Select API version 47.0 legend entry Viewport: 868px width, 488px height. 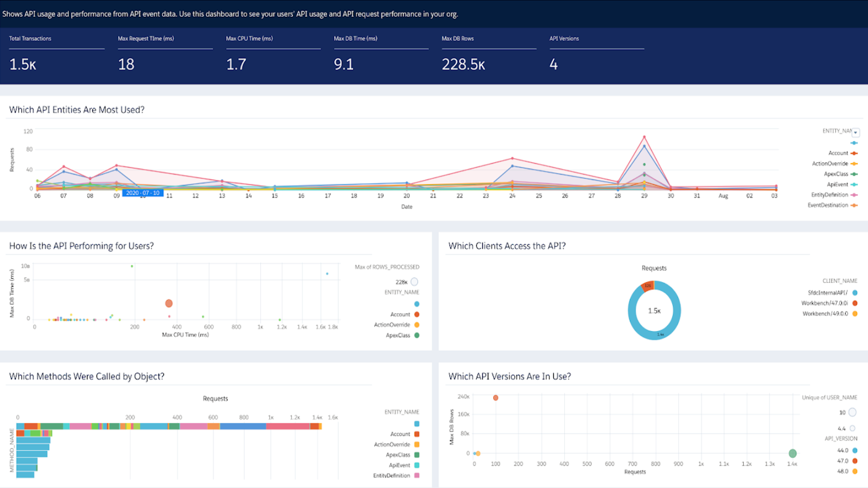click(847, 461)
